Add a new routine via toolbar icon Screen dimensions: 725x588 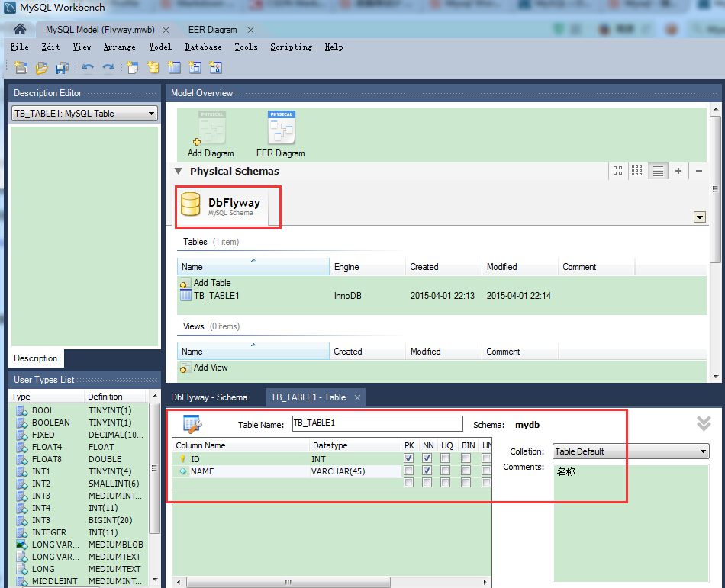(x=215, y=68)
